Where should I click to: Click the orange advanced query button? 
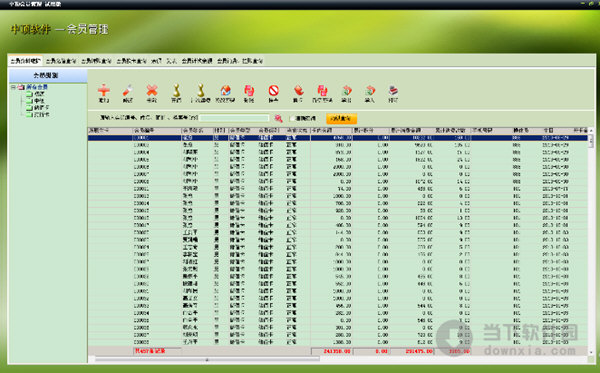(341, 119)
